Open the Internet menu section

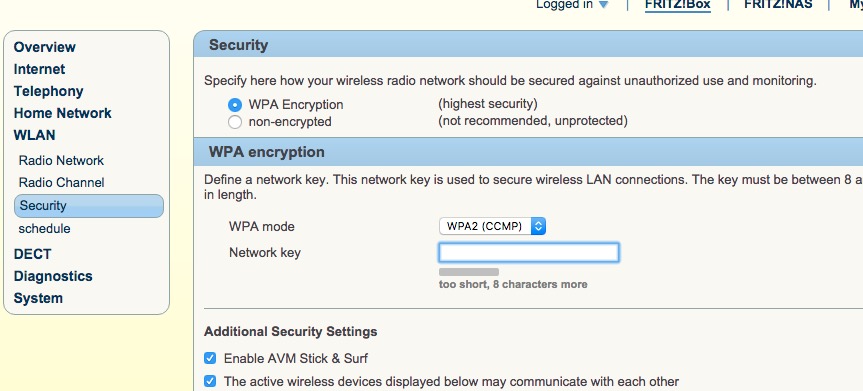39,69
